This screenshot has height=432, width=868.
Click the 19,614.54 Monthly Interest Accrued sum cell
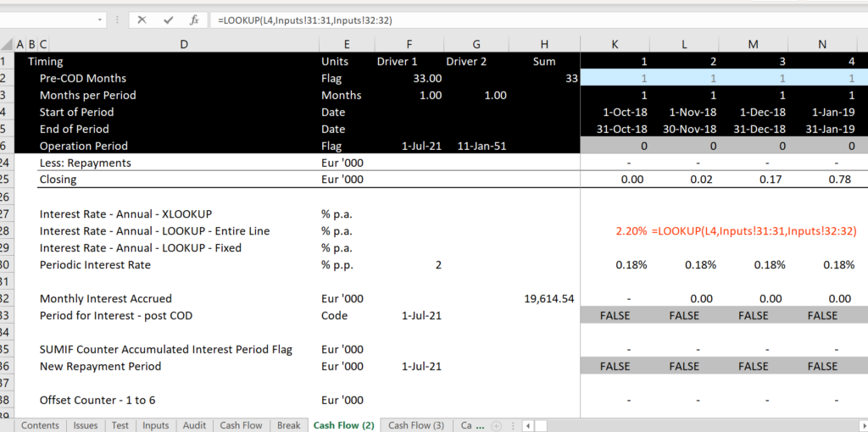click(x=549, y=298)
